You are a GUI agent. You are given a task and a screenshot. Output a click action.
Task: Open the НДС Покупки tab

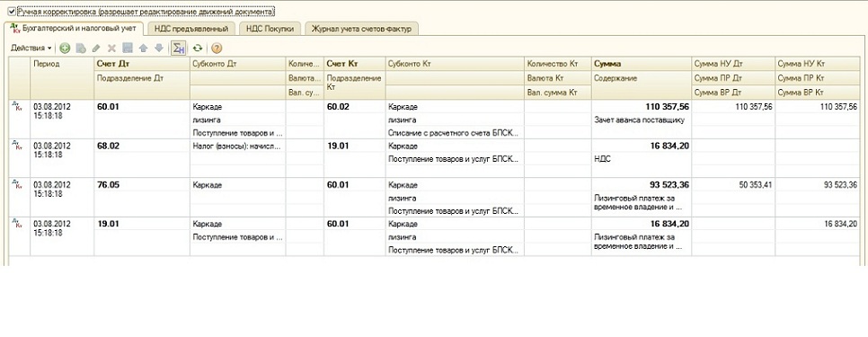tap(270, 28)
